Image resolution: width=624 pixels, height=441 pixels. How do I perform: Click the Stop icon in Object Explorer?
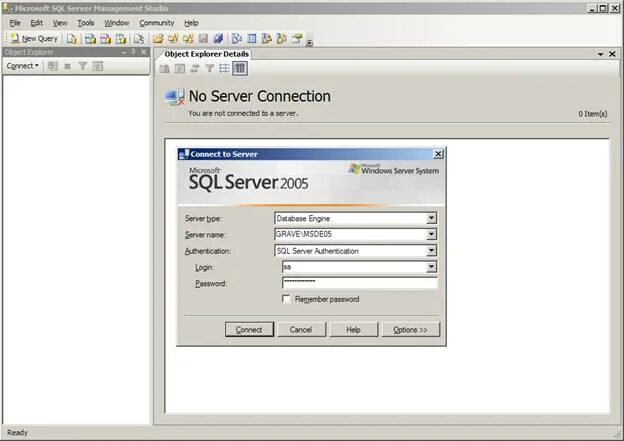coord(68,66)
